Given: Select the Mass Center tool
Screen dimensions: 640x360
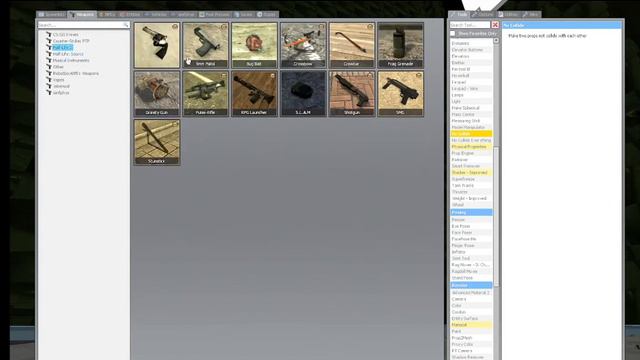Looking at the screenshot, I should point(471,115).
